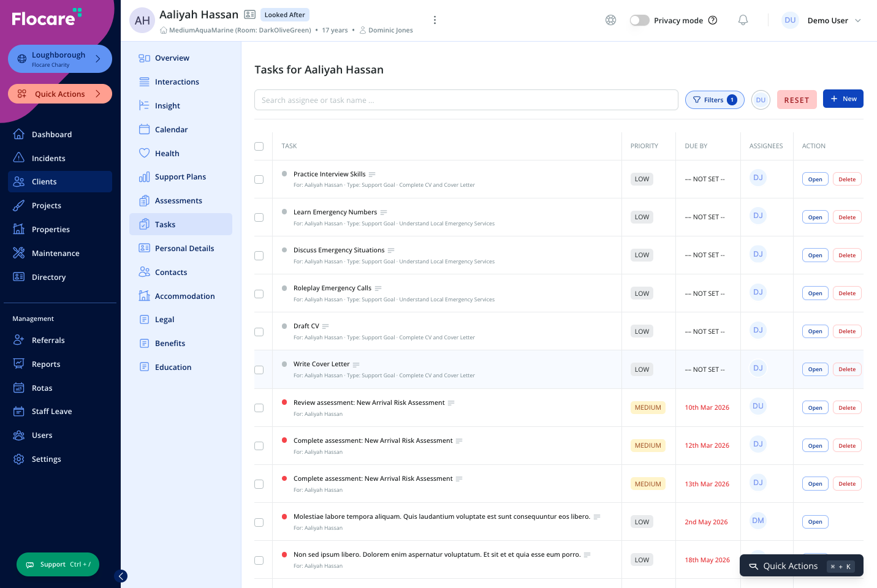
Task: Click DU assignee on Review assessment task
Action: coord(758,406)
